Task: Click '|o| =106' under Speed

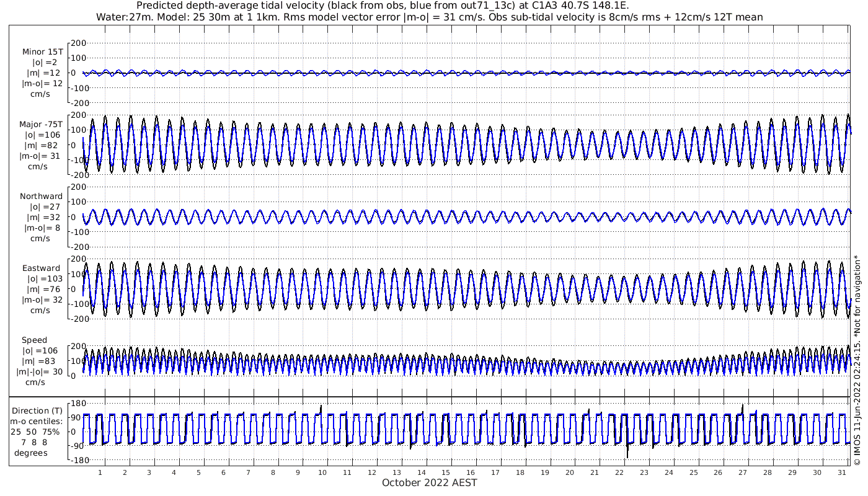Action: 40,350
